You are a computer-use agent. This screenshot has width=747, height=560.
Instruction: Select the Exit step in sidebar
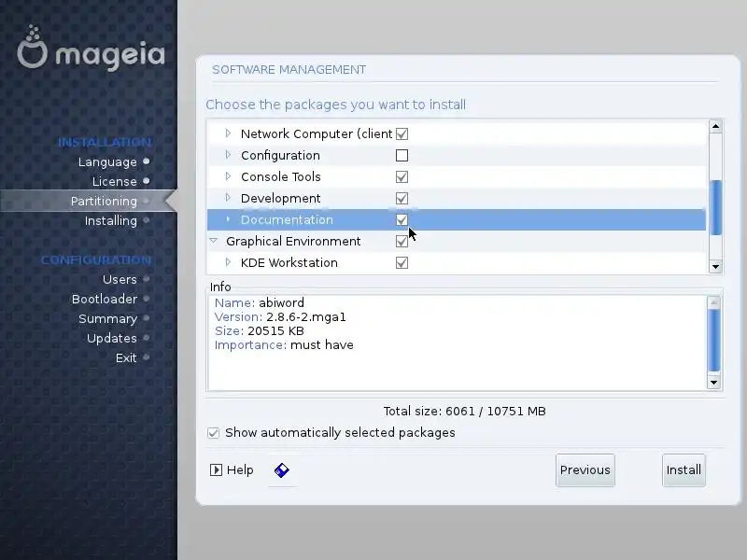tap(126, 358)
